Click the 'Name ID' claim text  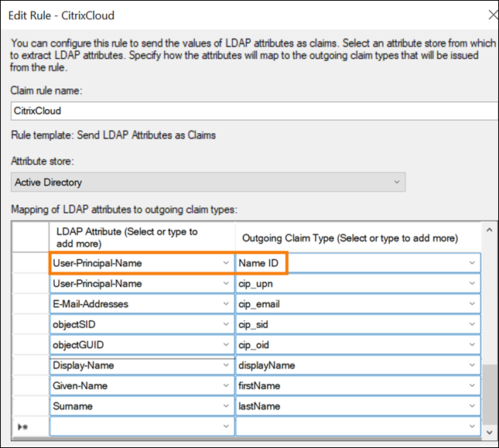[258, 263]
